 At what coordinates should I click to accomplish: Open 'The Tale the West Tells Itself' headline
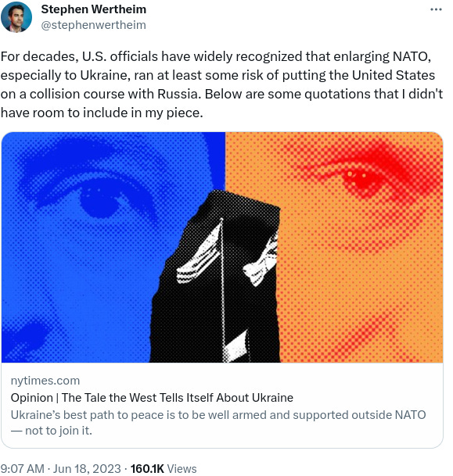click(152, 397)
